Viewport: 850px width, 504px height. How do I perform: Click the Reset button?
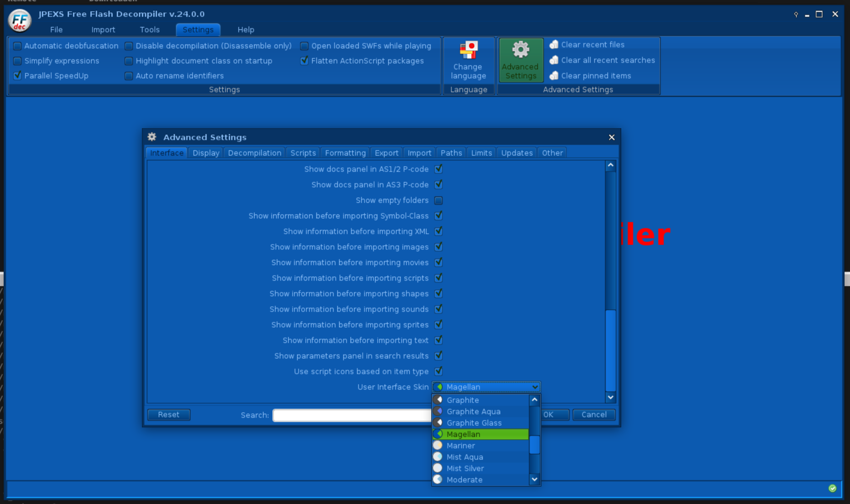pyautogui.click(x=169, y=414)
